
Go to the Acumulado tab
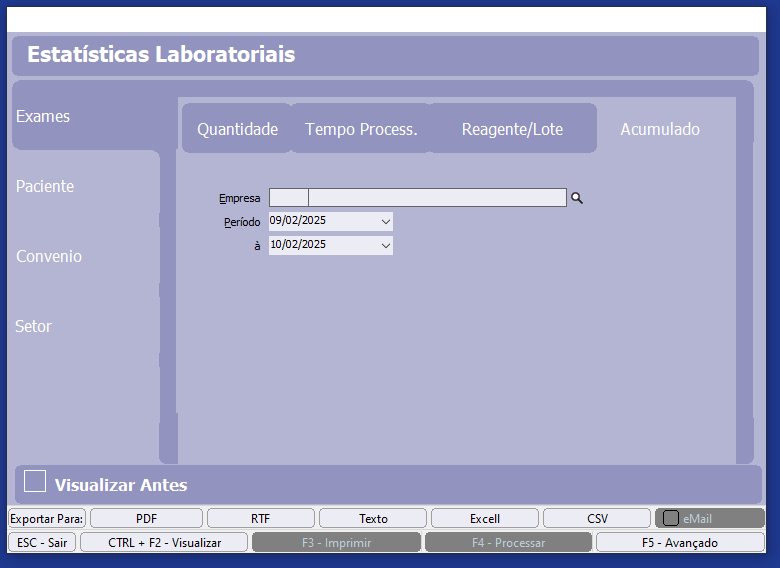pos(659,129)
